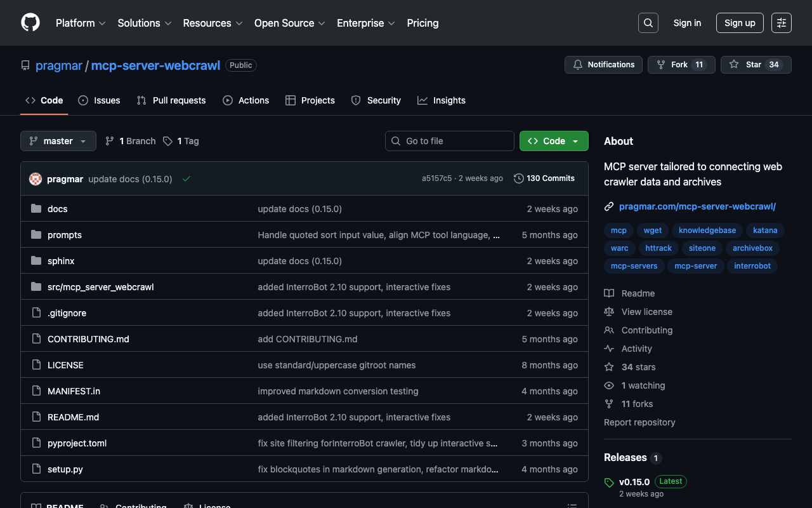812x508 pixels.
Task: Fork the repository
Action: pyautogui.click(x=681, y=65)
